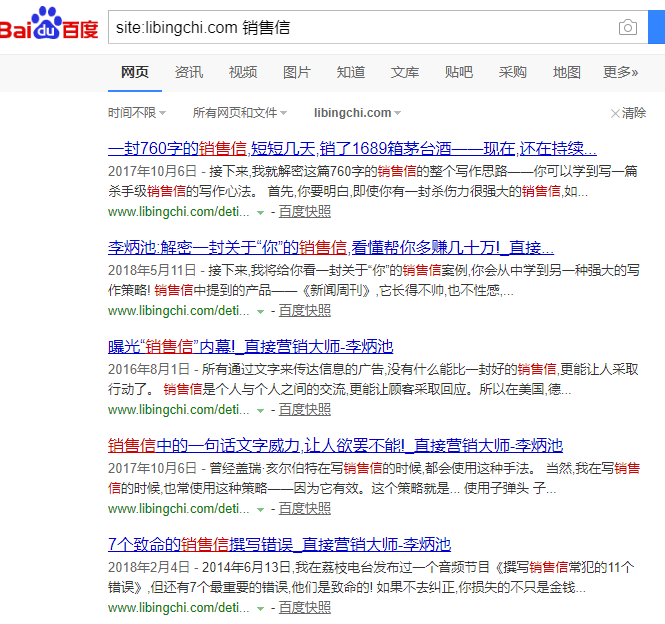The height and width of the screenshot is (624, 665).
Task: Click the Baidu logo
Action: coord(49,23)
